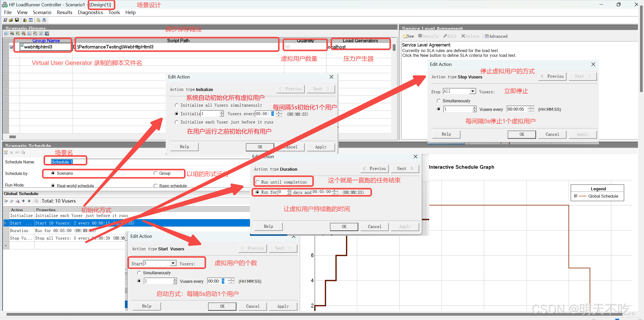The width and height of the screenshot is (644, 320).
Task: Click the Service Virtualization SV icon
Action: 47,33
